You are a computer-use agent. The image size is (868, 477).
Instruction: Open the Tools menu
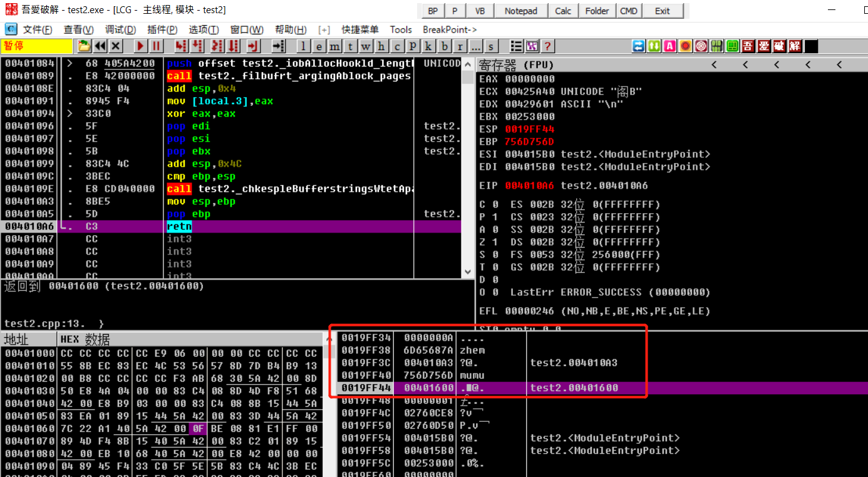click(401, 29)
